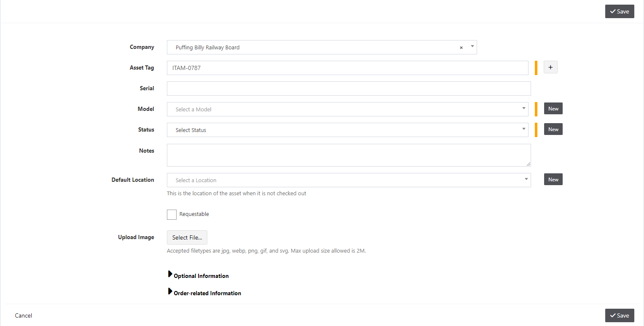
Task: Click inside the Notes text area
Action: [x=349, y=155]
